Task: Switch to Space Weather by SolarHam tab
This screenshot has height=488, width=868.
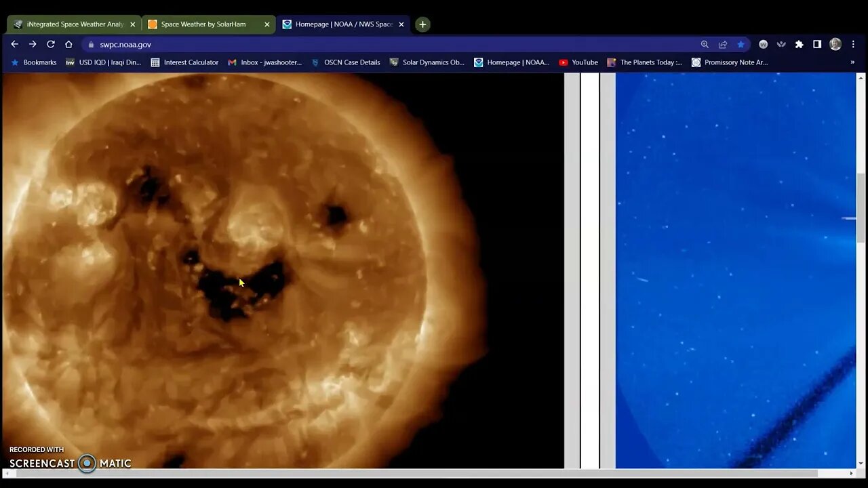Action: (x=208, y=24)
